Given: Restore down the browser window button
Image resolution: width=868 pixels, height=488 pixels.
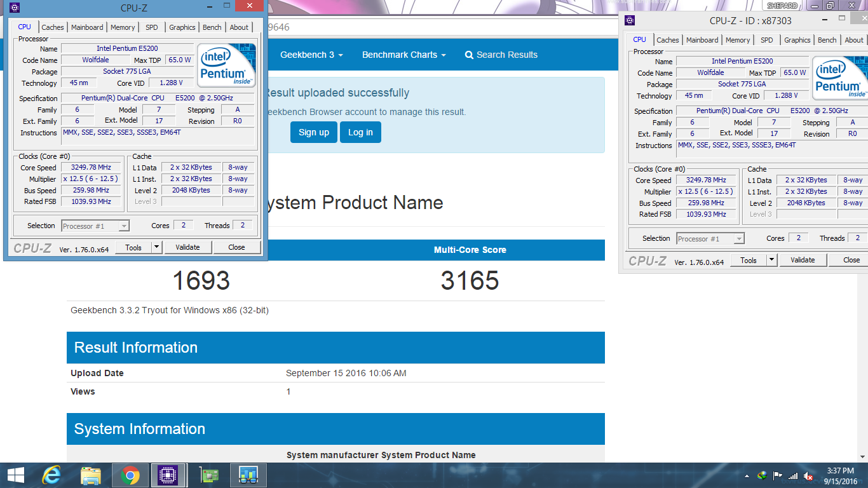Looking at the screenshot, I should 830,6.
